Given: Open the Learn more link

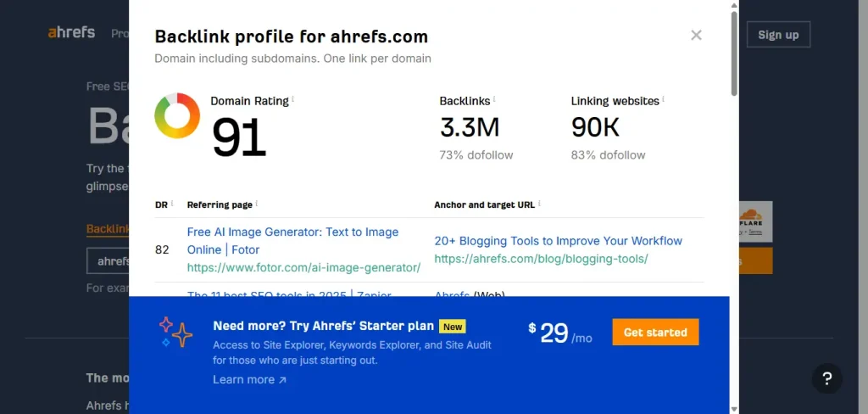Looking at the screenshot, I should 249,379.
